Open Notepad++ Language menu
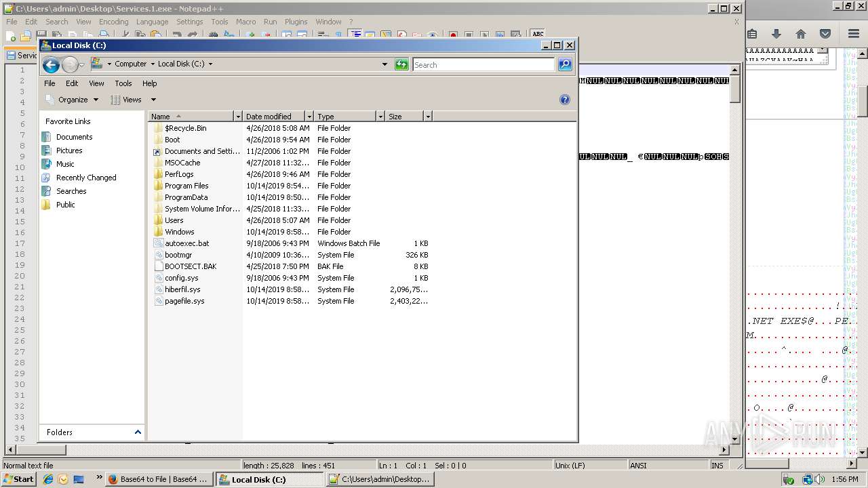868x488 pixels. 152,22
